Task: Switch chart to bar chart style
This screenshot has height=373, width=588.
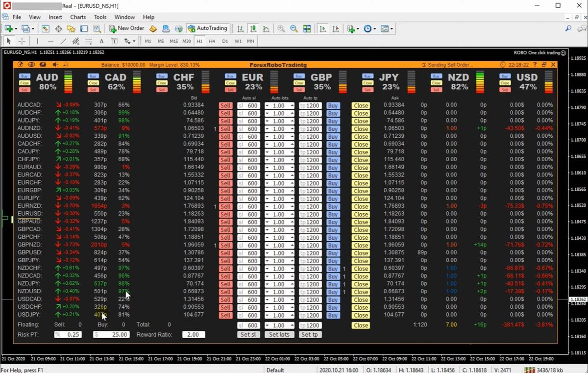Action: 241,29
